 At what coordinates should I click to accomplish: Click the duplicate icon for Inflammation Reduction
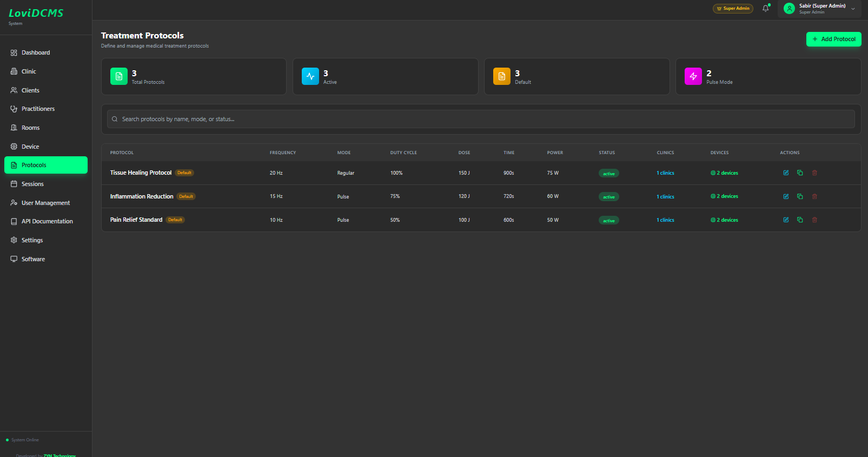(x=800, y=197)
